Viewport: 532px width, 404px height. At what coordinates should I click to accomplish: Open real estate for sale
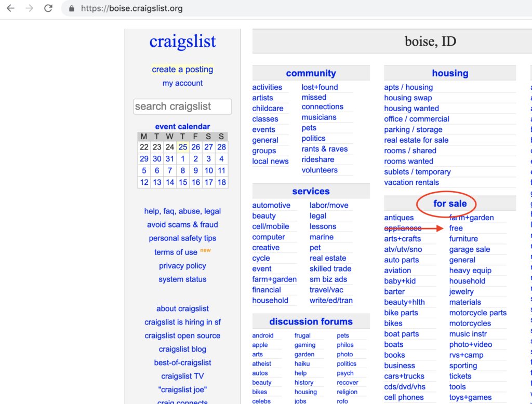point(416,140)
